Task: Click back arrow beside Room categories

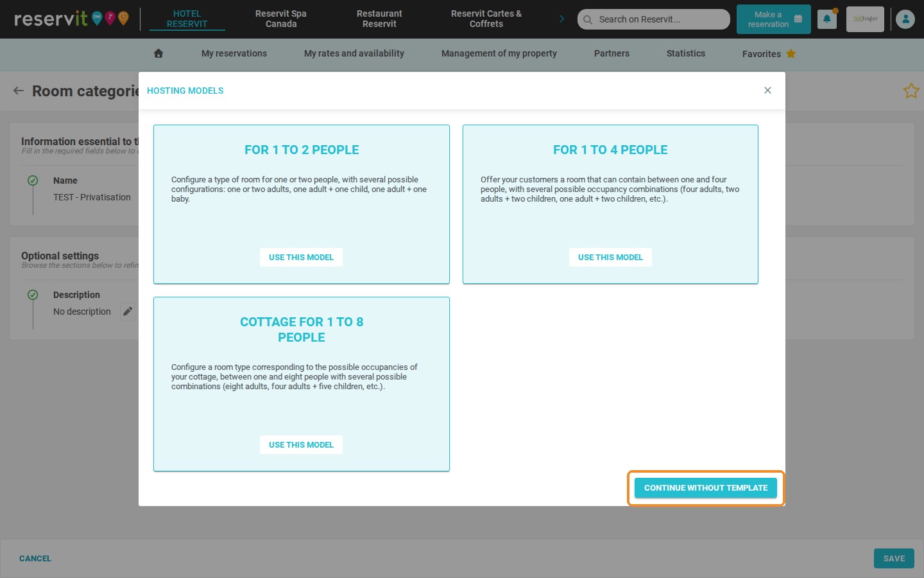Action: (x=19, y=91)
